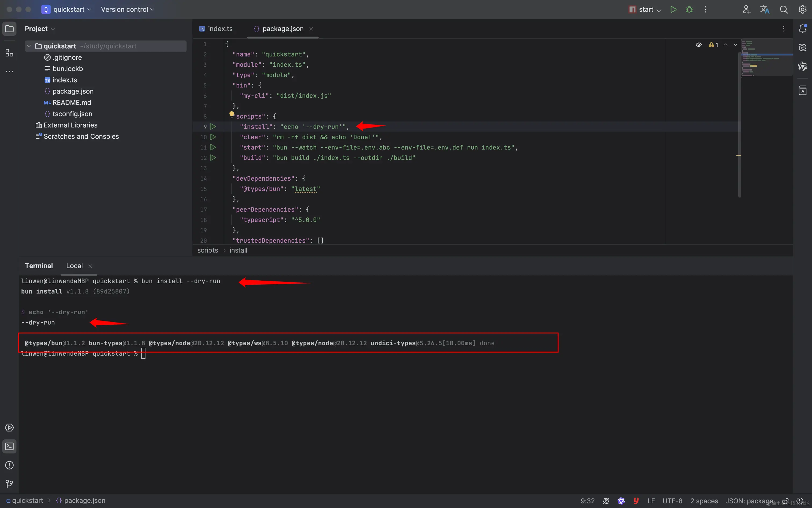This screenshot has height=508, width=812.
Task: Select the Local terminal tab
Action: click(x=74, y=266)
